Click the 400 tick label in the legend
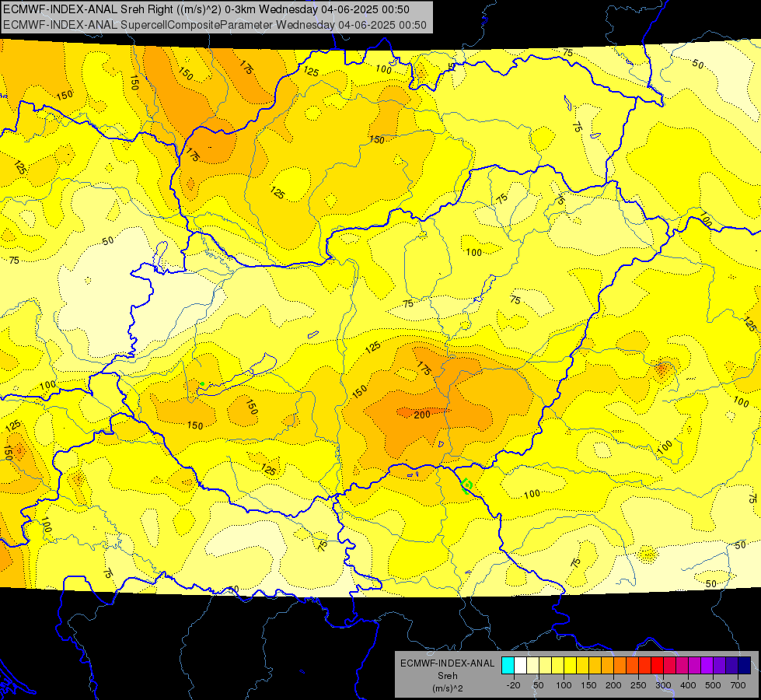This screenshot has height=700, width=761. coord(688,685)
